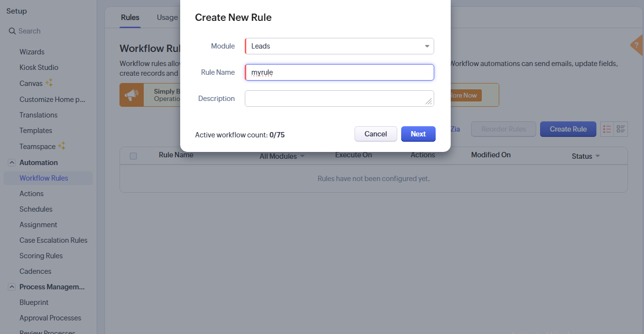Screen dimensions: 644x334
Task: Switch to the compact list view icon
Action: pyautogui.click(x=607, y=129)
